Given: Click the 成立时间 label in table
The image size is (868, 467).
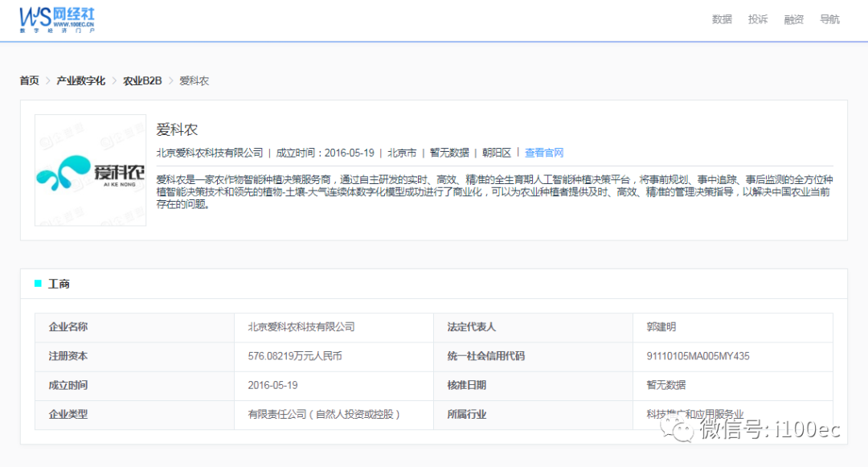Looking at the screenshot, I should [x=68, y=385].
